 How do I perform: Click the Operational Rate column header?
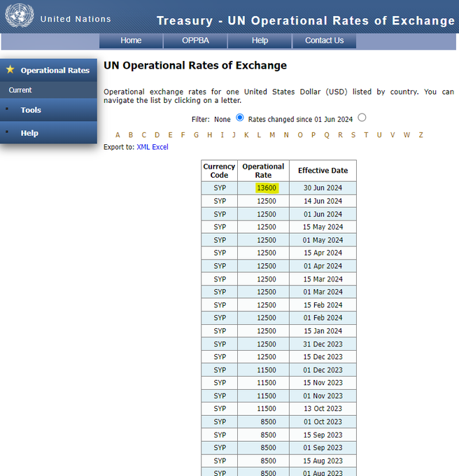click(x=263, y=171)
